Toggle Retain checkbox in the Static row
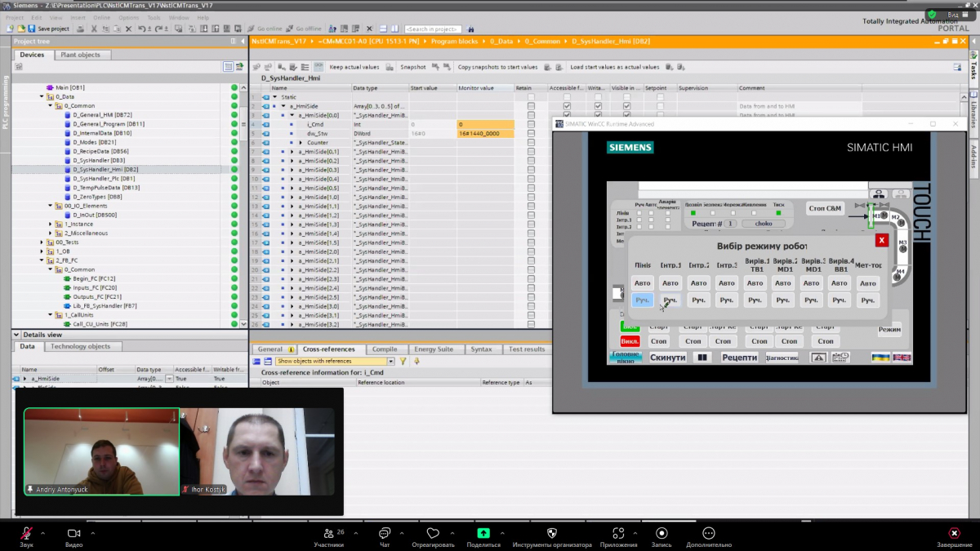 (531, 97)
